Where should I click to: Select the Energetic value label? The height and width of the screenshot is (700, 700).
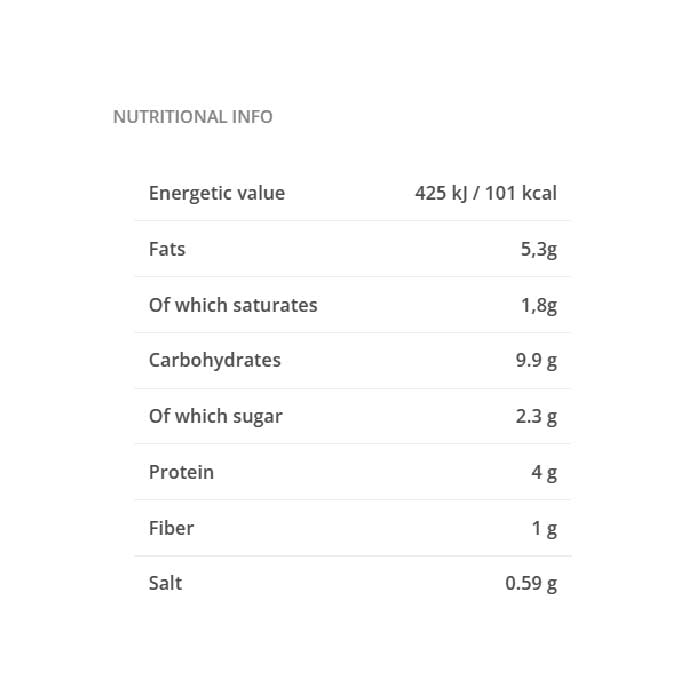[x=216, y=194]
